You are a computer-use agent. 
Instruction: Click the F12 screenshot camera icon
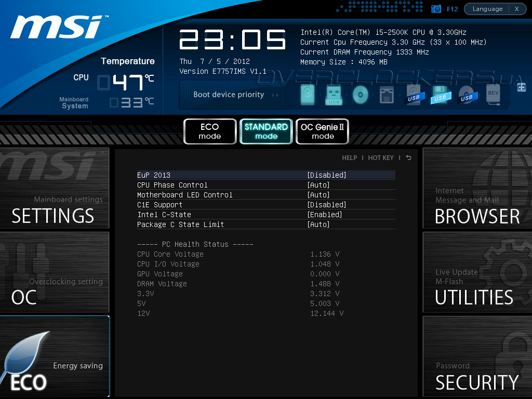point(436,9)
